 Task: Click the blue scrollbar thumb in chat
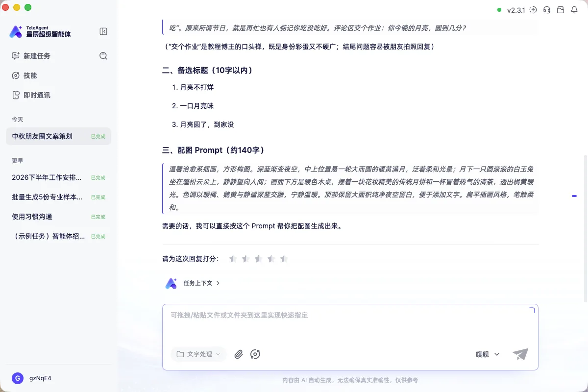point(574,196)
